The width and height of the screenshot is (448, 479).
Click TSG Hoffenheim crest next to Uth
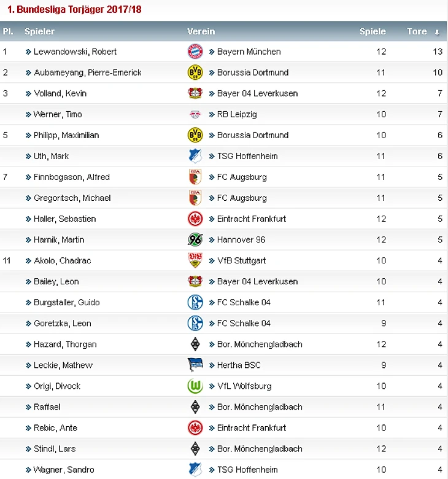coord(195,156)
